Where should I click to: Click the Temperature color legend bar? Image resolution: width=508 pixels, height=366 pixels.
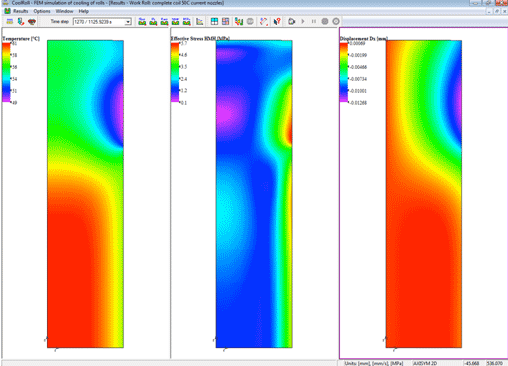[x=6, y=72]
